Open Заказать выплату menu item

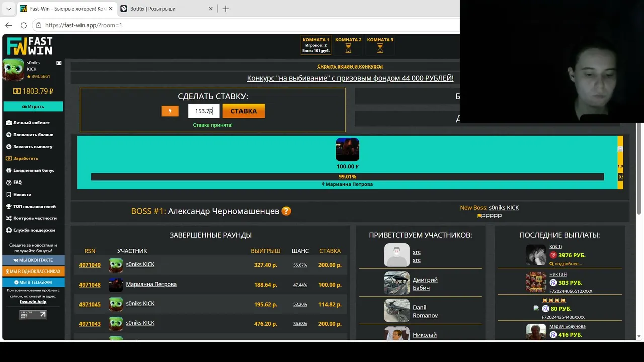(33, 146)
